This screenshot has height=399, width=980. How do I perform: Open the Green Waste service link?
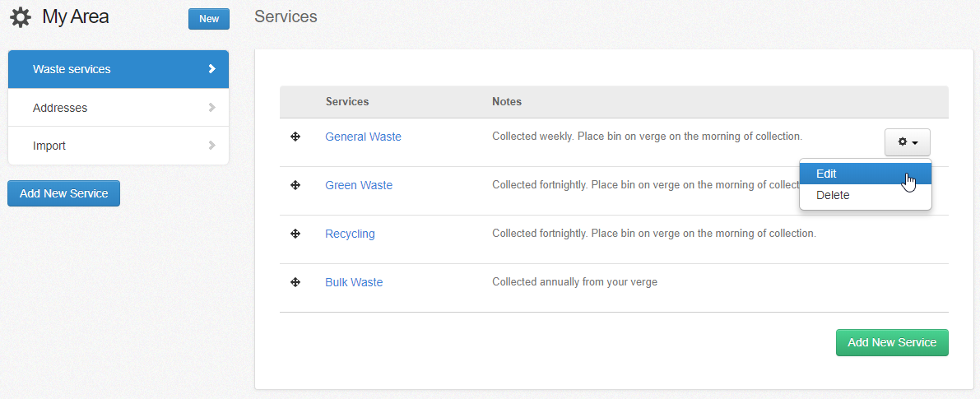[x=359, y=185]
